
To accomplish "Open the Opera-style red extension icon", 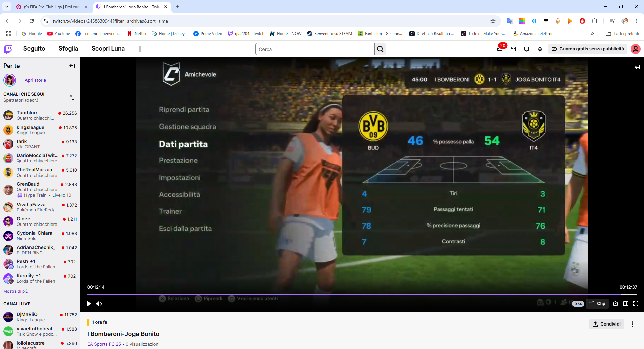I will [x=582, y=21].
